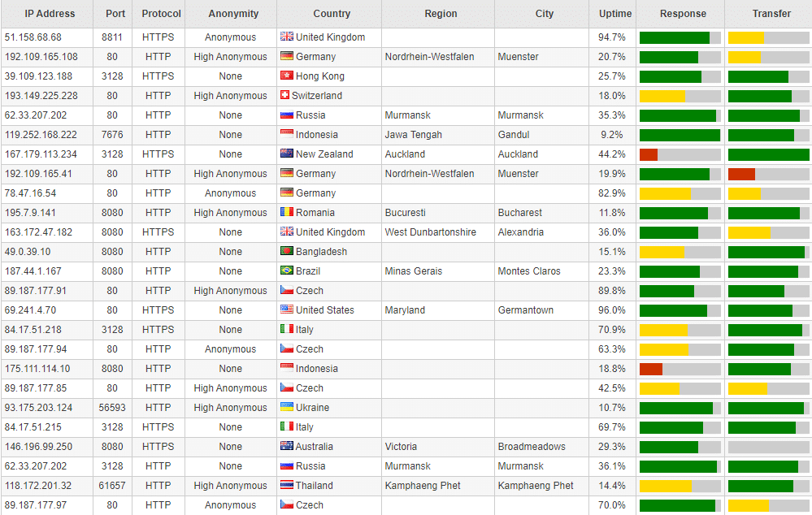The image size is (812, 515).
Task: Select IP address 51.158.68.68
Action: pos(33,37)
